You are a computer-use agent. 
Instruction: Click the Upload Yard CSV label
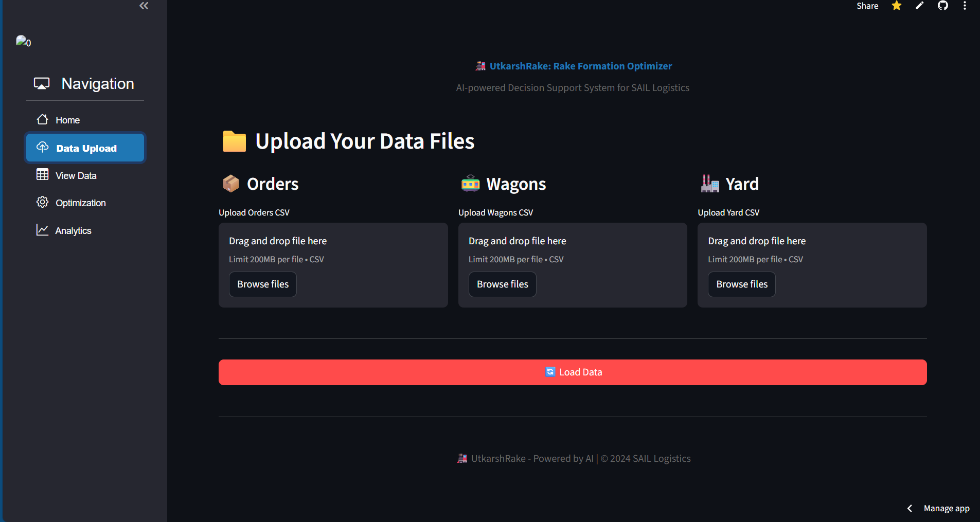click(728, 212)
